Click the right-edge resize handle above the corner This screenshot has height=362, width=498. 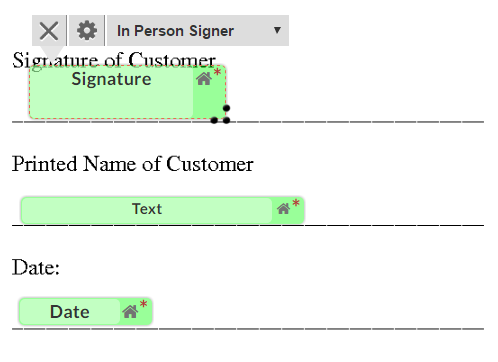coord(226,108)
